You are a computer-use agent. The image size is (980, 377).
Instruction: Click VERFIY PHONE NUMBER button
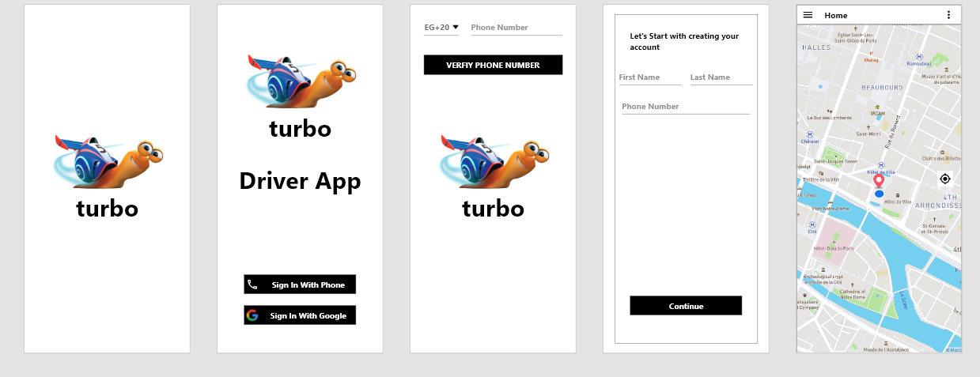(493, 65)
